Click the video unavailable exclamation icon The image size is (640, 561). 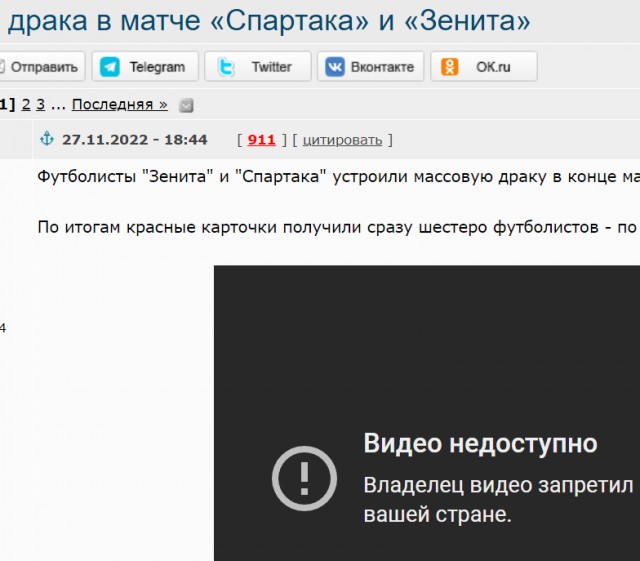(x=304, y=478)
